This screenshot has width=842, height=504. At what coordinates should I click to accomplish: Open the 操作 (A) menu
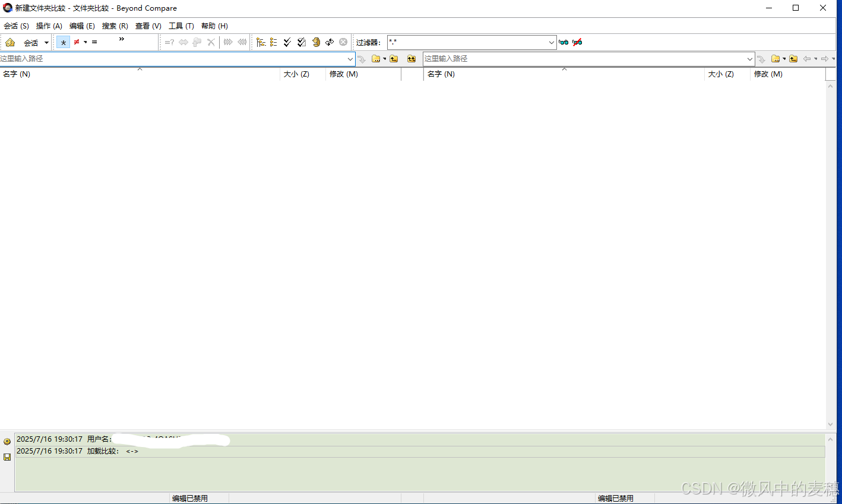coord(49,26)
